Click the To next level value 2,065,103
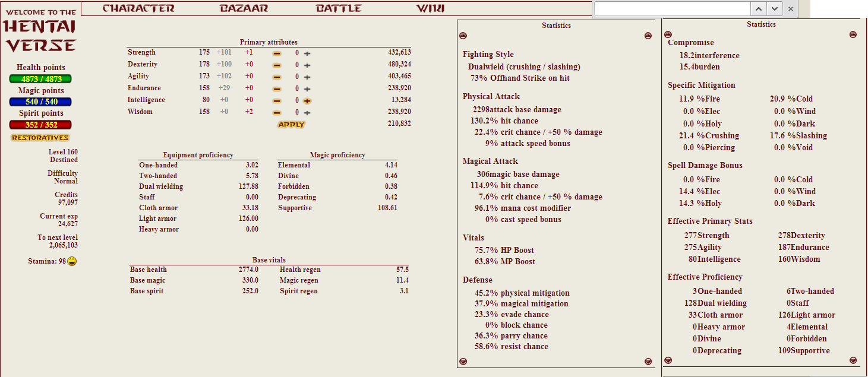 (64, 245)
